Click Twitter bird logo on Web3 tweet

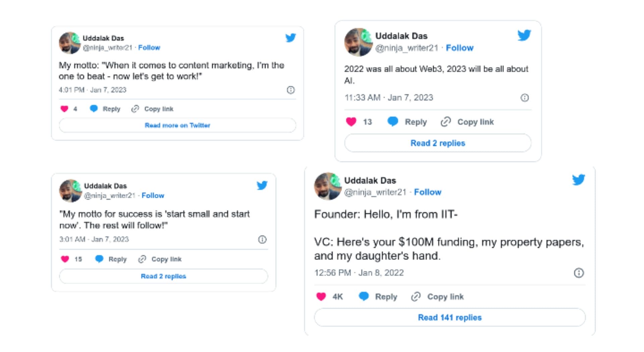(524, 35)
